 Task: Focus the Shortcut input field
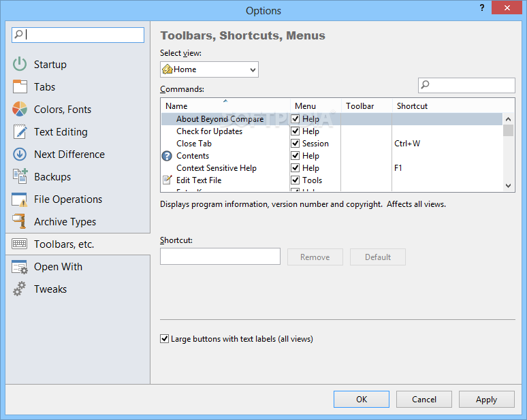[x=220, y=257]
